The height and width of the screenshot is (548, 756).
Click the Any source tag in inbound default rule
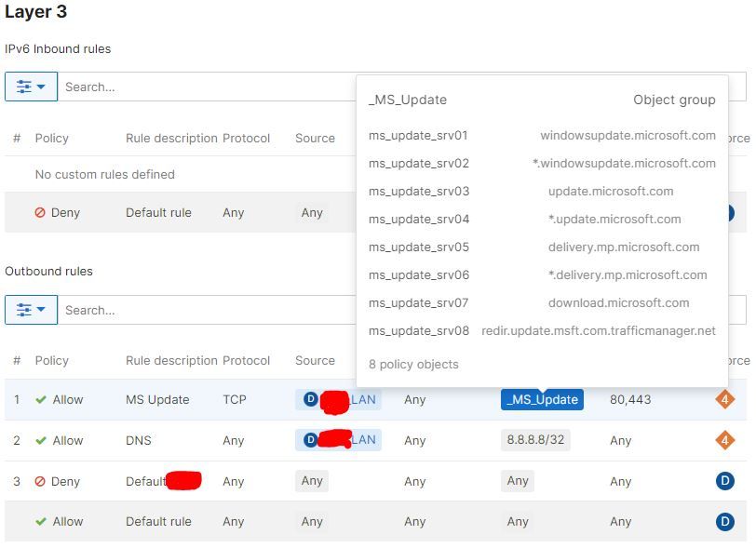[x=312, y=212]
